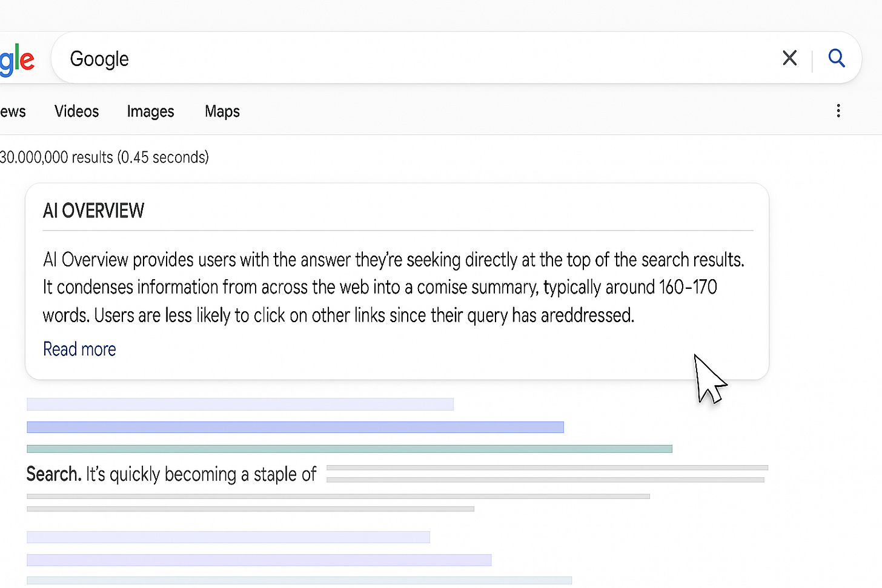This screenshot has height=588, width=882.
Task: Switch to the News tab
Action: point(11,111)
